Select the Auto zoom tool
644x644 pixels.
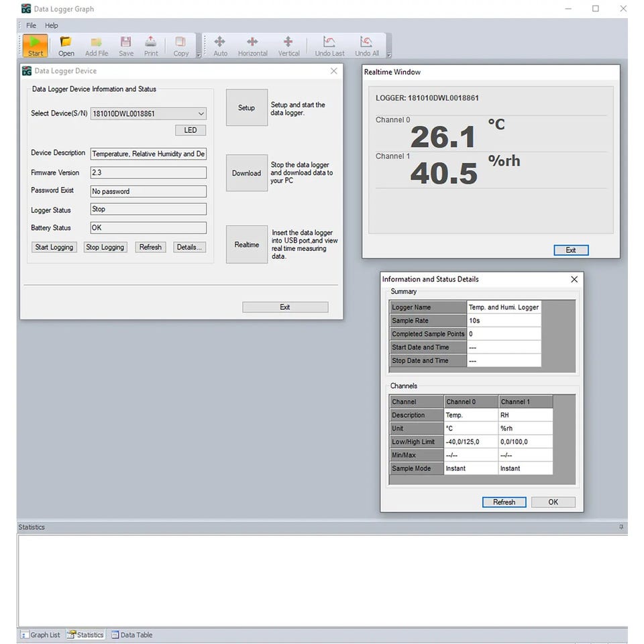[x=220, y=46]
